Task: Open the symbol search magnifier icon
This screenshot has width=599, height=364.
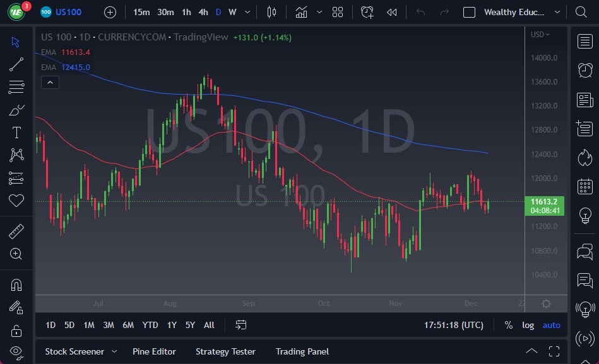Action: click(x=581, y=12)
